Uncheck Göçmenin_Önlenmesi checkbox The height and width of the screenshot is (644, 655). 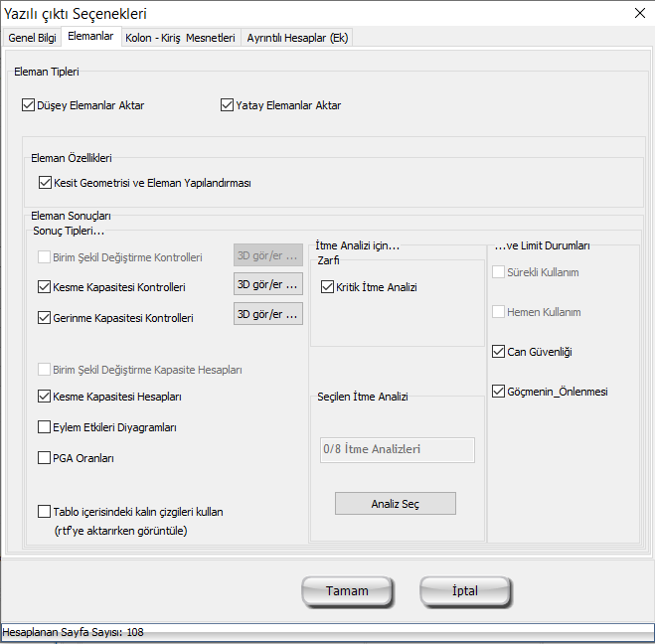tap(499, 392)
